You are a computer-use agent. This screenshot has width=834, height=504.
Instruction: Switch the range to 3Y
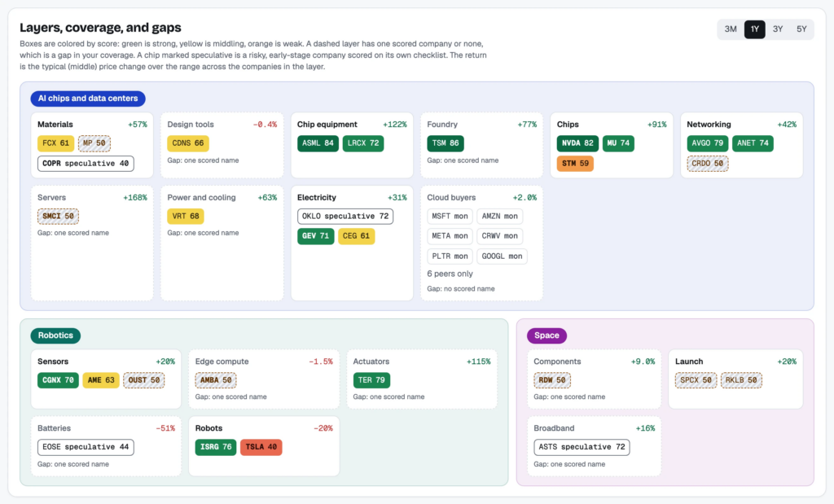778,29
